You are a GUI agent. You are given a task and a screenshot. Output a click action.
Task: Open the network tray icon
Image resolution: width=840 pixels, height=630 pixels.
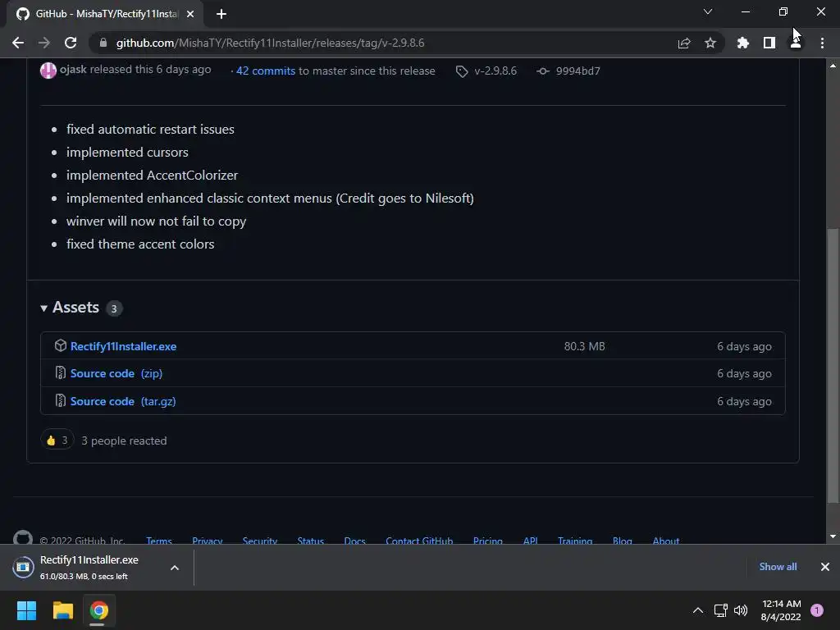[720, 610]
